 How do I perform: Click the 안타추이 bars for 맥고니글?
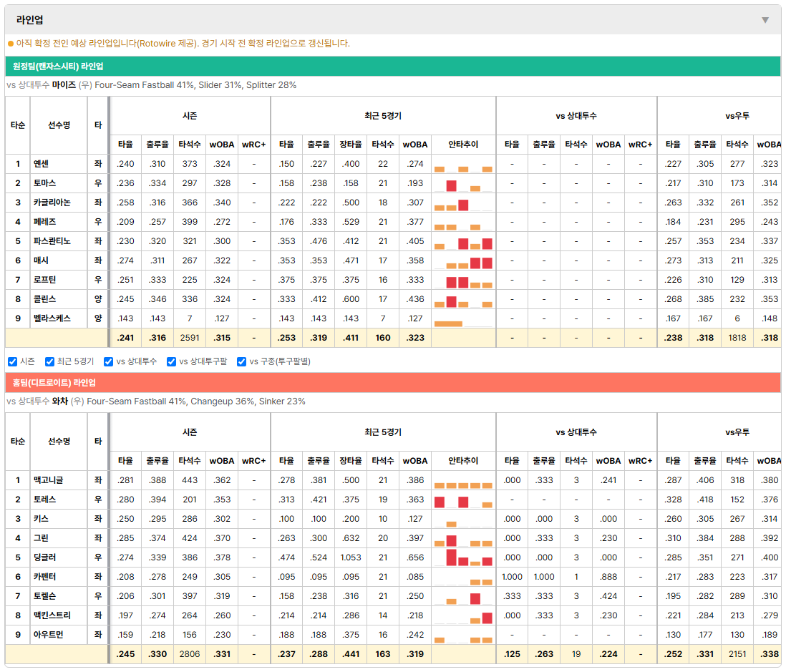[x=463, y=481]
